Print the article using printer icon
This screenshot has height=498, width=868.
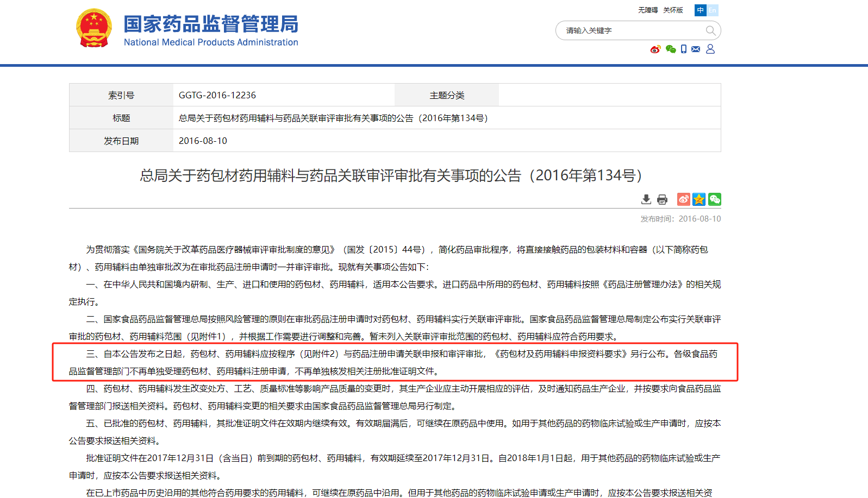coord(662,199)
